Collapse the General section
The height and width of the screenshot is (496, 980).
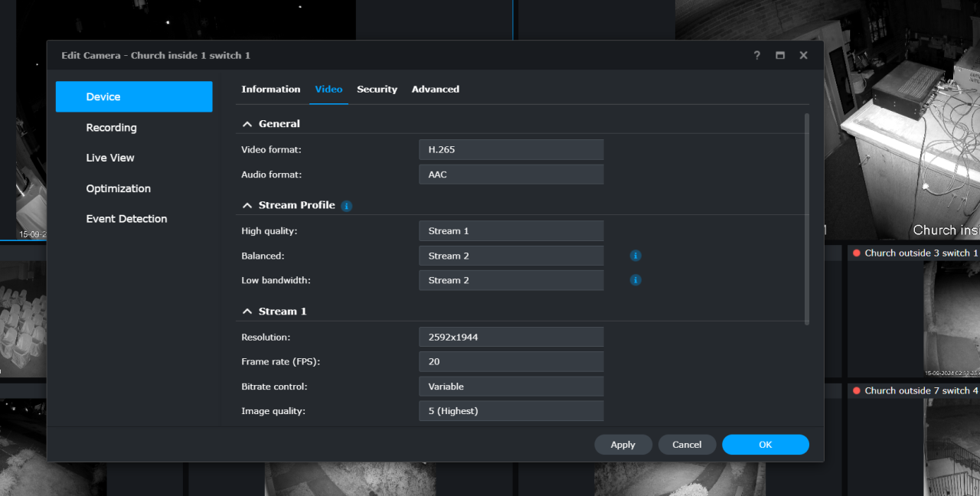click(247, 123)
